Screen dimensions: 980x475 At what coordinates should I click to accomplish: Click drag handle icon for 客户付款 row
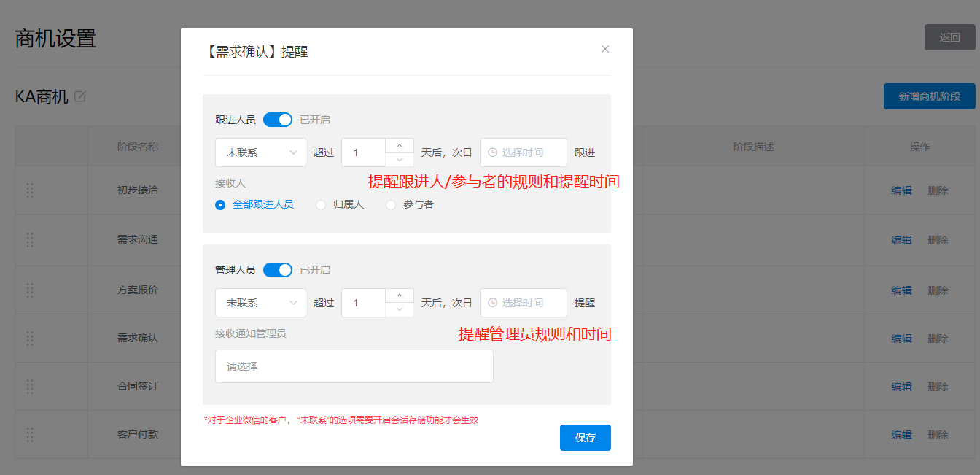30,435
